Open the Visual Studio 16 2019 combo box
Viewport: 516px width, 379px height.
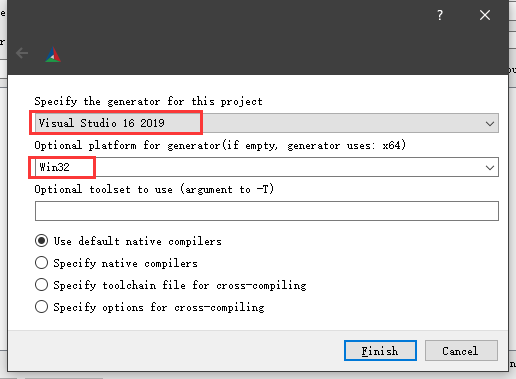click(x=267, y=123)
